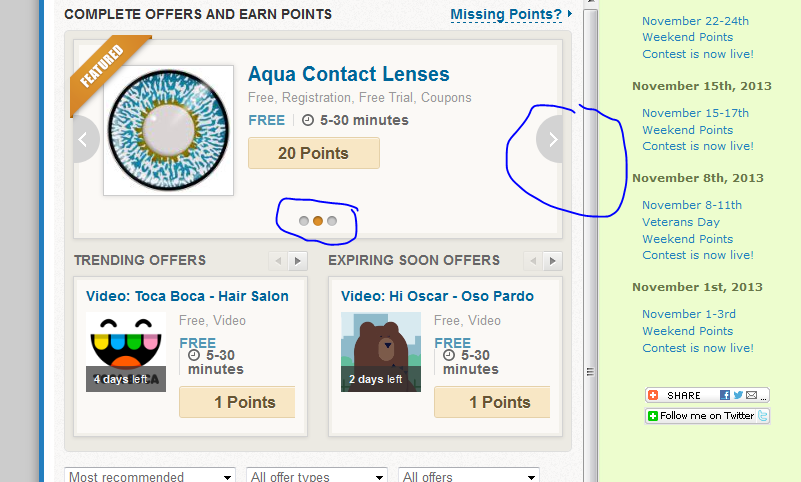Viewport: 801px width, 482px height.
Task: Open the Missing Points? link
Action: click(x=506, y=14)
